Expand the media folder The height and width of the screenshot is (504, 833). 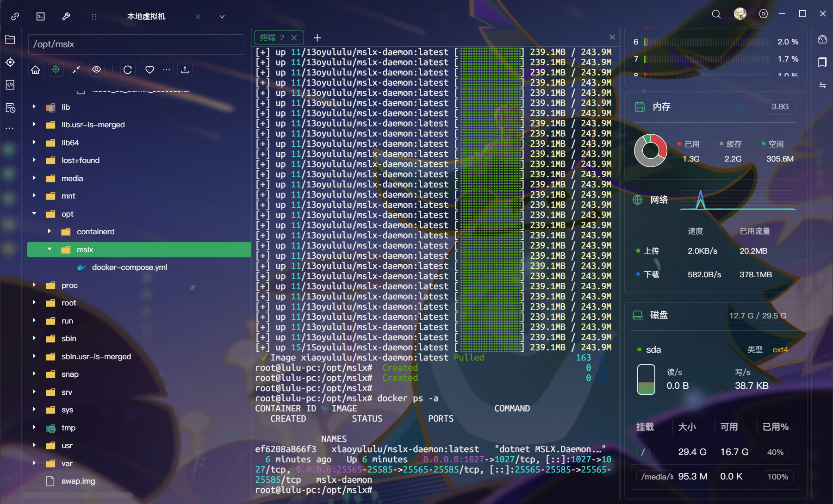[x=34, y=178]
